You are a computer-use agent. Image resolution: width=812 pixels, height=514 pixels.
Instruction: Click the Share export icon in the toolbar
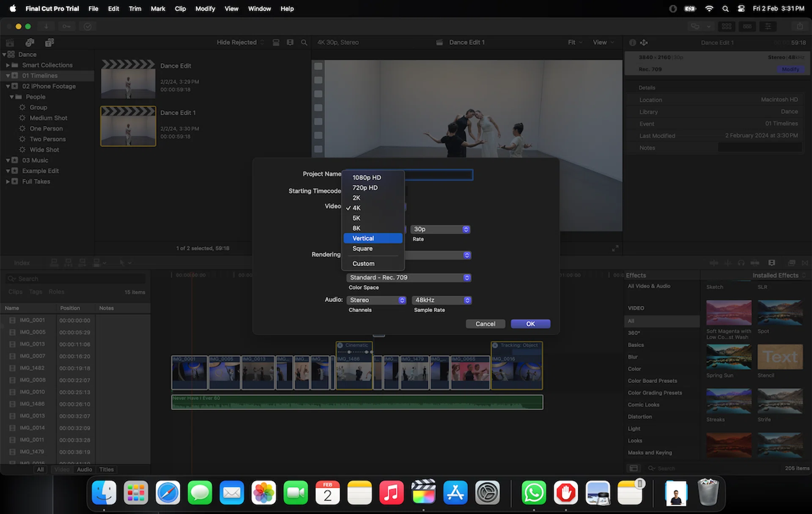coord(798,26)
